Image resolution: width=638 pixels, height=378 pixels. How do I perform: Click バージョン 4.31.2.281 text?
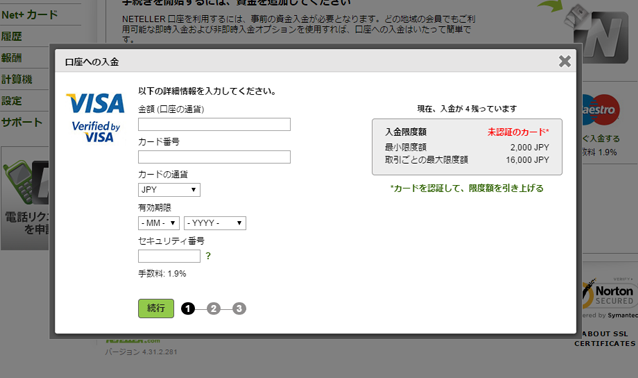[x=141, y=352]
